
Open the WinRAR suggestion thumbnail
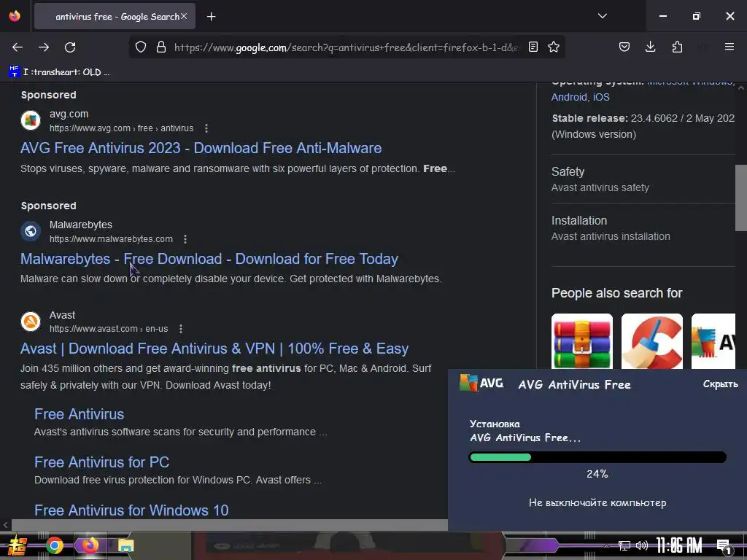[x=582, y=341]
